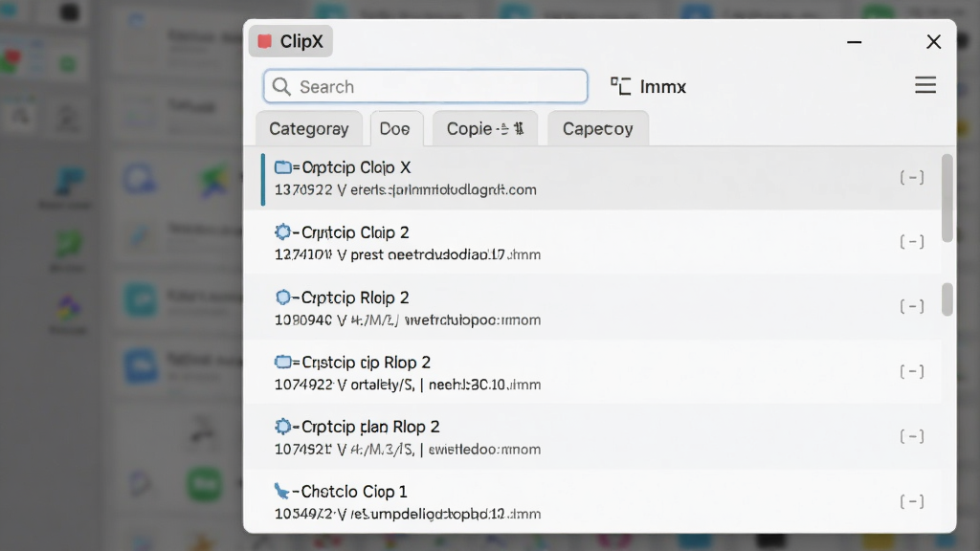Click the upper scrollbar thumb of the clip list
This screenshot has width=980, height=551.
pos(947,198)
